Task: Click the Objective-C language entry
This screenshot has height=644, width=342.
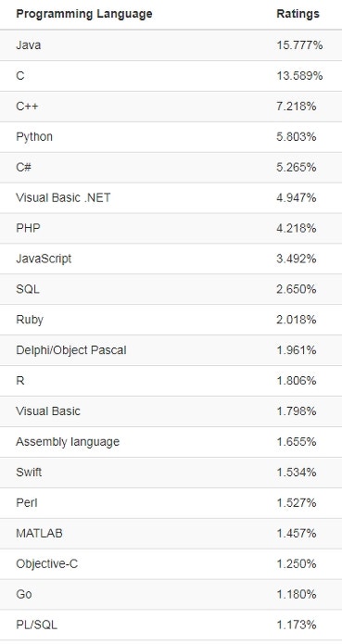Action: (x=46, y=564)
